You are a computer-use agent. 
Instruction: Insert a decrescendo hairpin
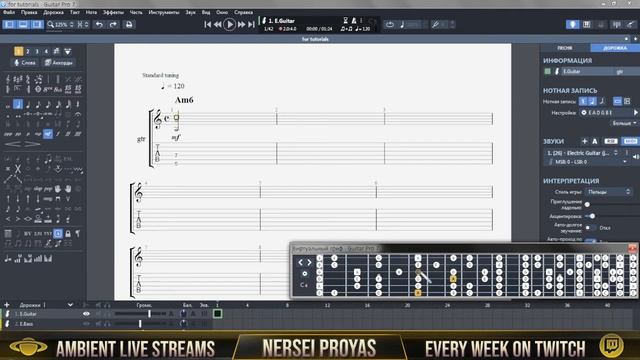32,144
